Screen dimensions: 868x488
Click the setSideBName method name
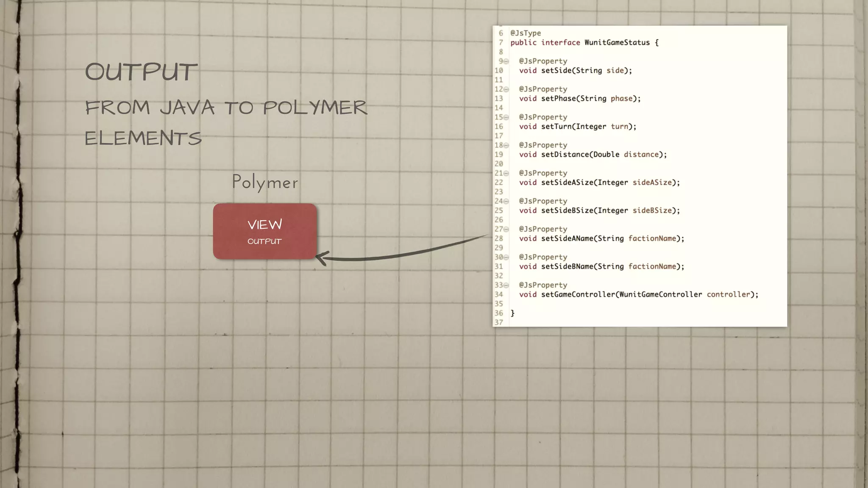tap(567, 266)
